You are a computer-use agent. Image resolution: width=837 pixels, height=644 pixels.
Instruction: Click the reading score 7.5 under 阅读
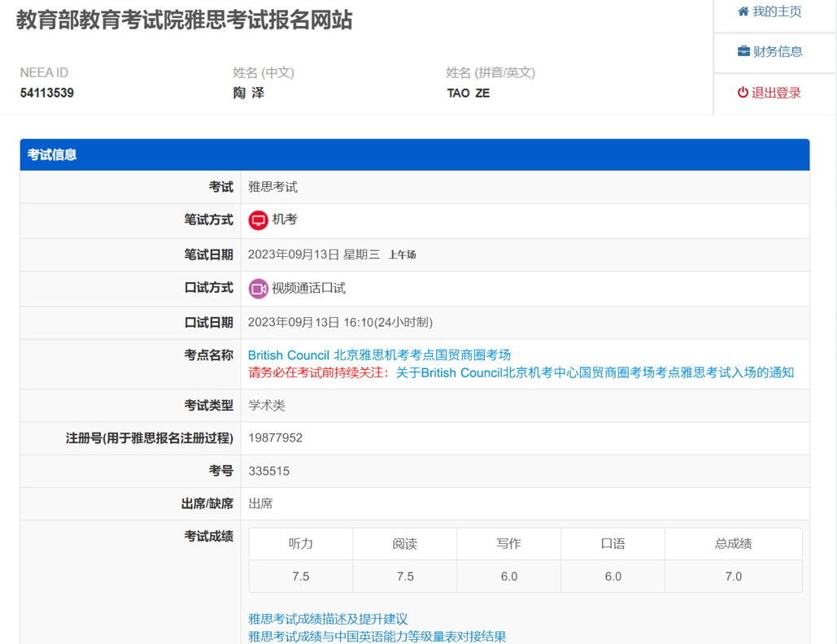405,577
